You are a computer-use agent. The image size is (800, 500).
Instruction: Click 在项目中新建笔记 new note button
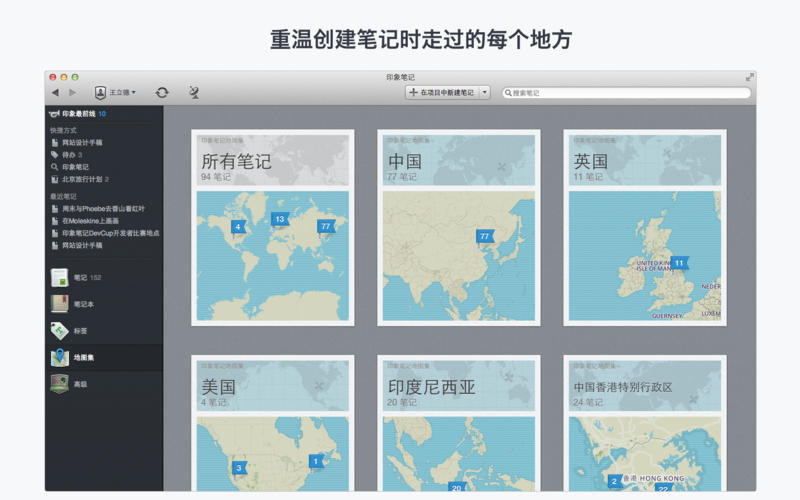(x=441, y=93)
